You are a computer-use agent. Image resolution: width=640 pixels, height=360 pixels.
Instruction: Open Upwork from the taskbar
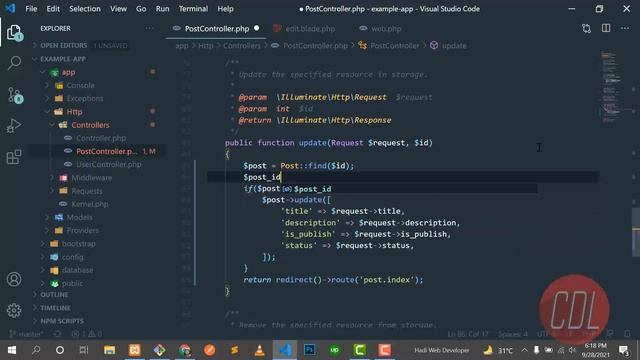coord(334,350)
